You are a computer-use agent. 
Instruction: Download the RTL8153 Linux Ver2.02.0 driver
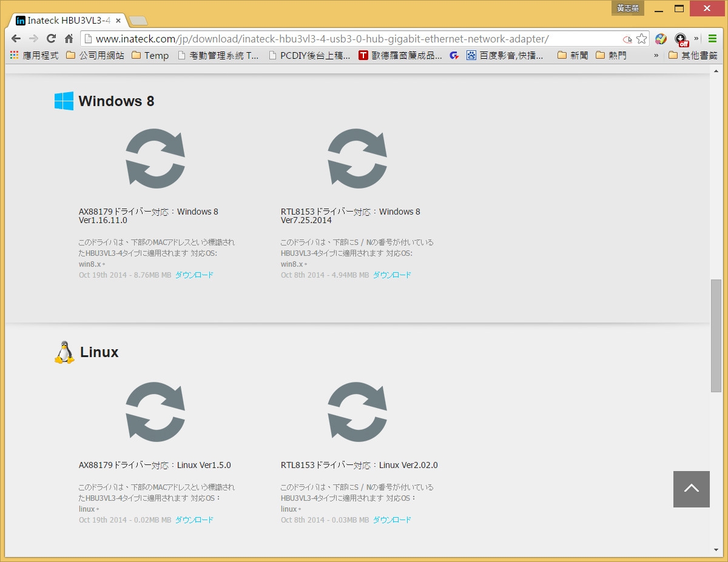(392, 520)
